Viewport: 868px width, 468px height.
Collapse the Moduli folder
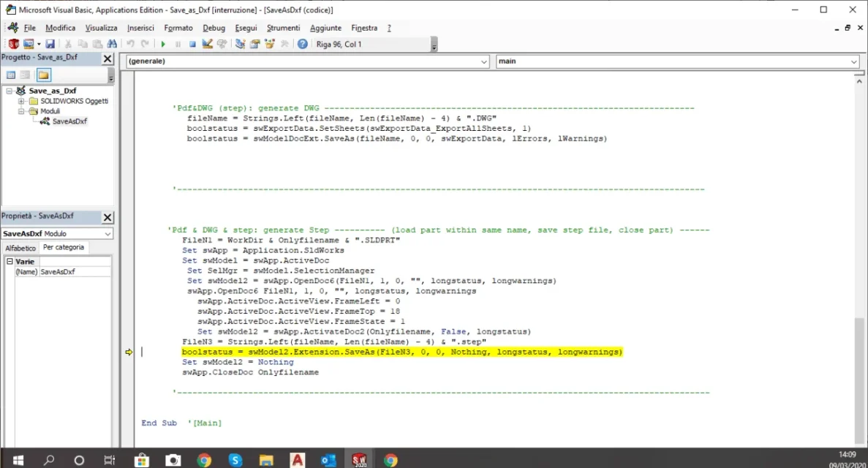21,110
